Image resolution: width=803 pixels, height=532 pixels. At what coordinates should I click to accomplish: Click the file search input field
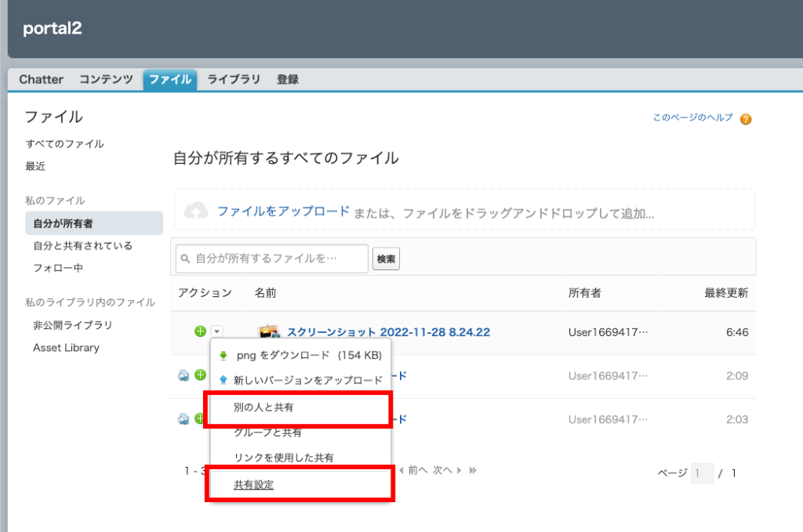pyautogui.click(x=271, y=258)
